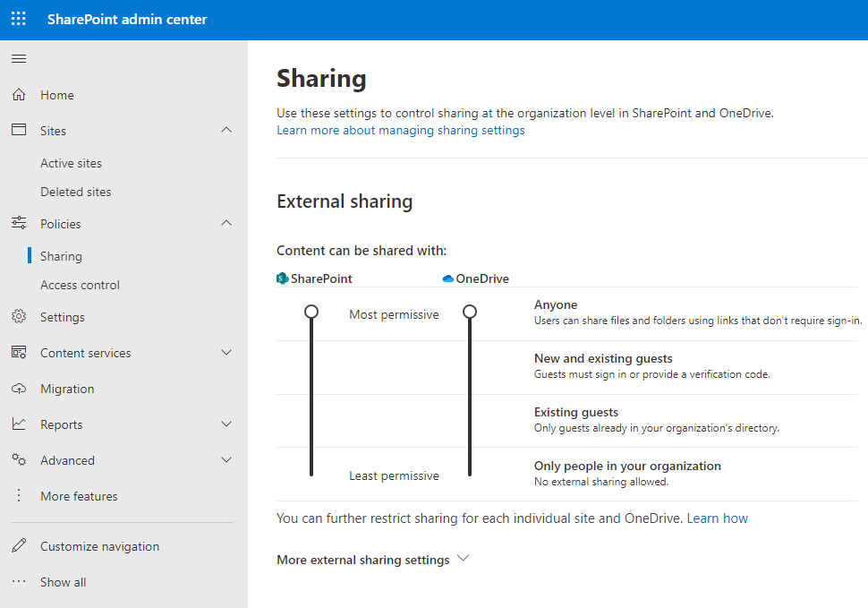Click 'New and existing guests' text
This screenshot has height=608, width=868.
click(x=603, y=358)
